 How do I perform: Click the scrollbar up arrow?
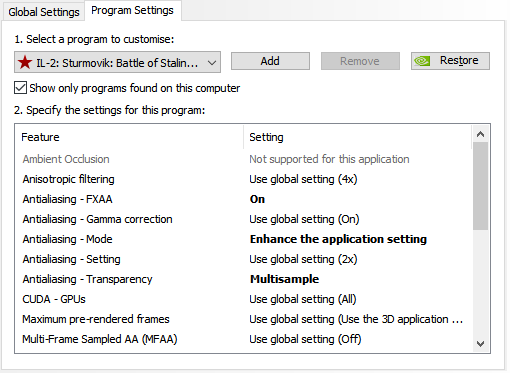480,134
